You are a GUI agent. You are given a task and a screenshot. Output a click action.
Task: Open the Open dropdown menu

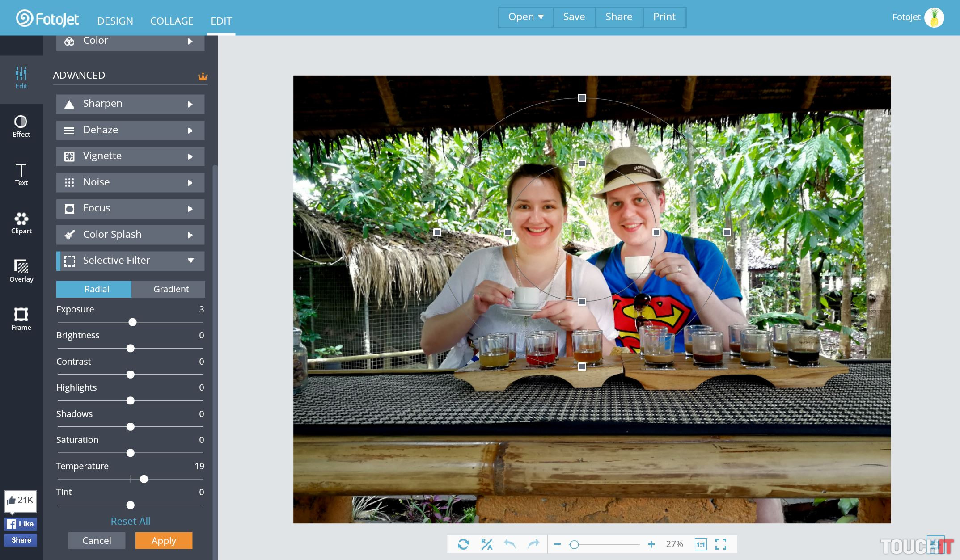pyautogui.click(x=525, y=17)
